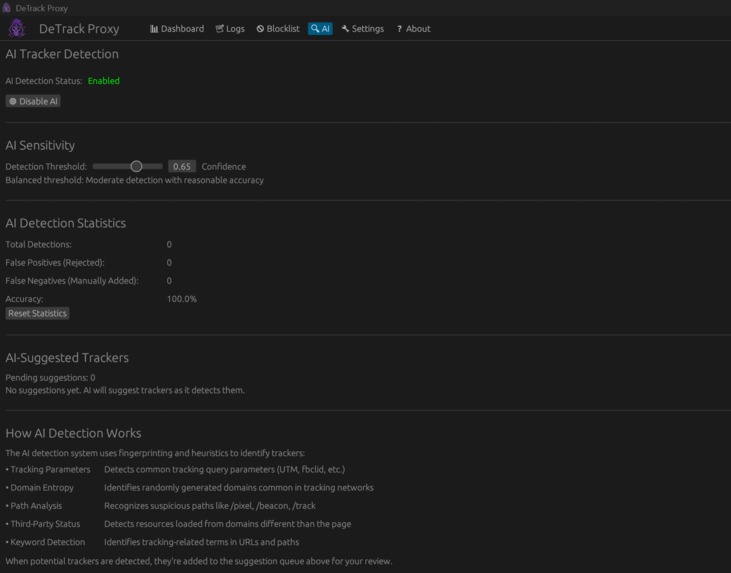
Task: Click the How AI Detection Works heading
Action: tap(73, 433)
